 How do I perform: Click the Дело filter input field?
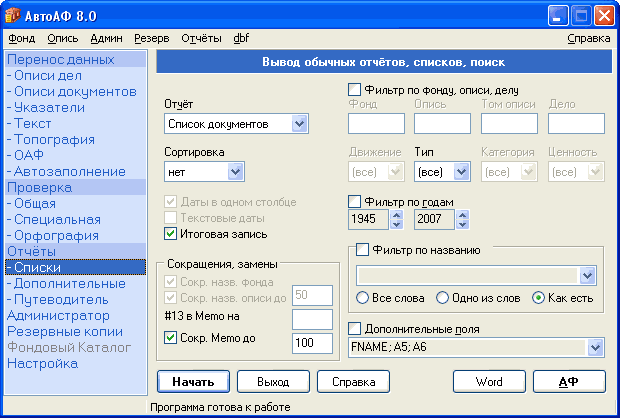tap(577, 123)
